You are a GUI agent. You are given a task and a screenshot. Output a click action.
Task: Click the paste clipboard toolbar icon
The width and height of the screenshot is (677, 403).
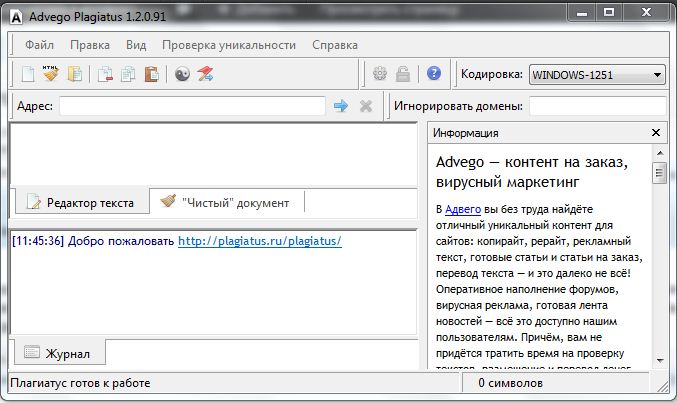point(151,74)
